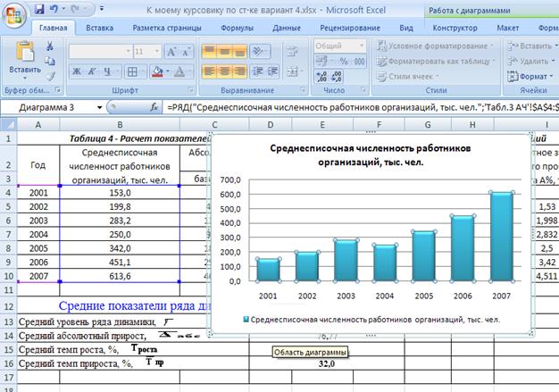The image size is (559, 392).
Task: Click the Удалить cells button
Action: pyautogui.click(x=531, y=62)
